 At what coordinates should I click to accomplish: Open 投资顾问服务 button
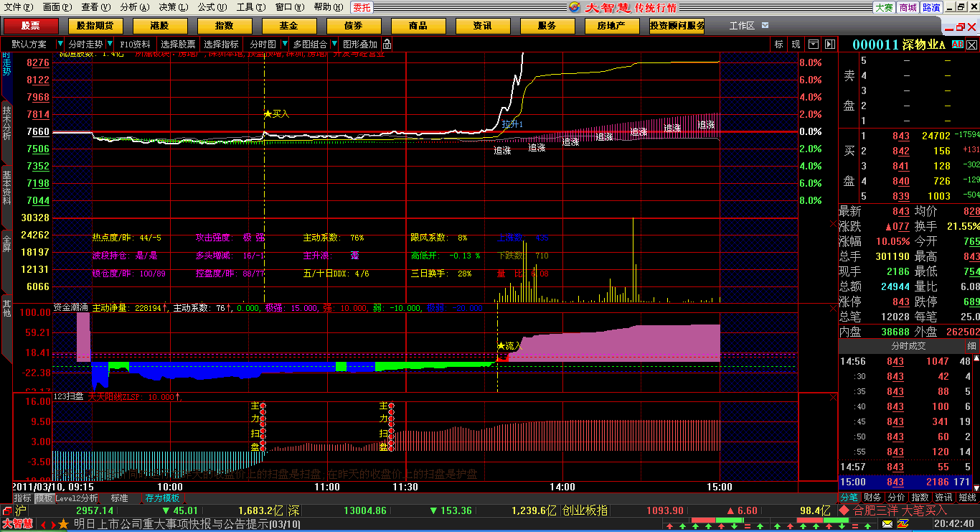pos(677,26)
